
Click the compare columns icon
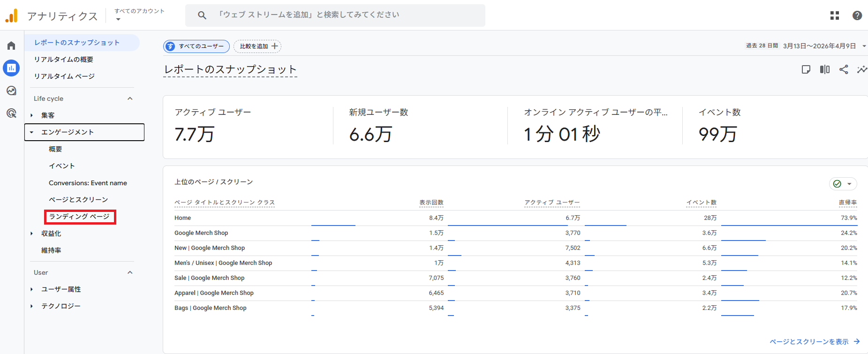[825, 69]
